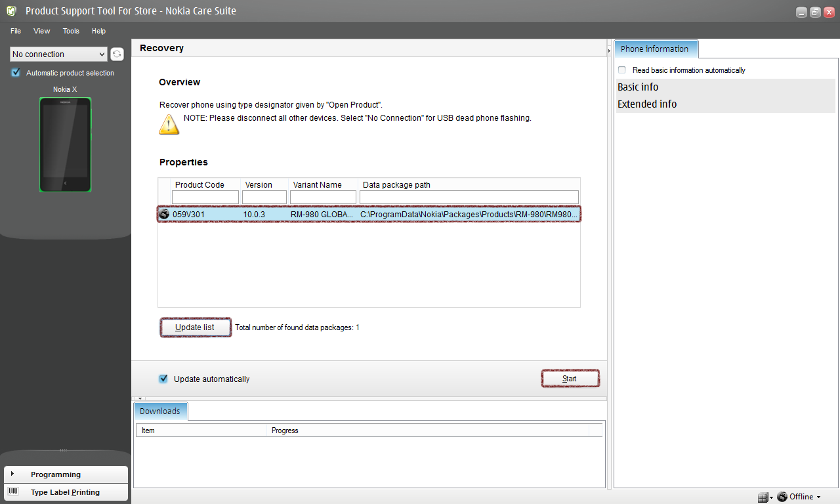The width and height of the screenshot is (840, 504).
Task: Click the Nokia Care Suite title bar logo
Action: click(11, 11)
